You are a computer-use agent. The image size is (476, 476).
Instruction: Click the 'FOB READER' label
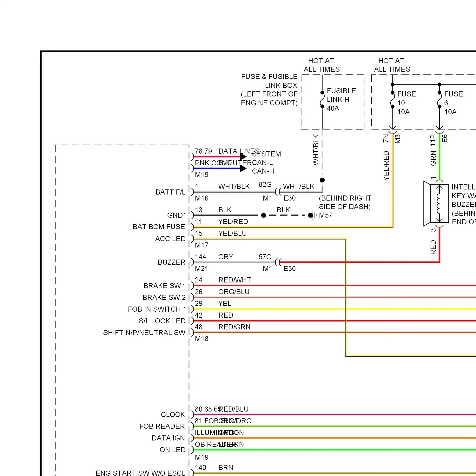[x=162, y=426]
